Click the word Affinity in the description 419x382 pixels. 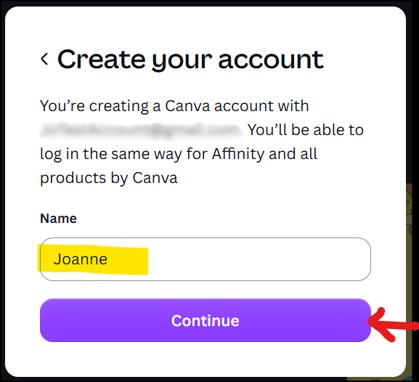238,154
